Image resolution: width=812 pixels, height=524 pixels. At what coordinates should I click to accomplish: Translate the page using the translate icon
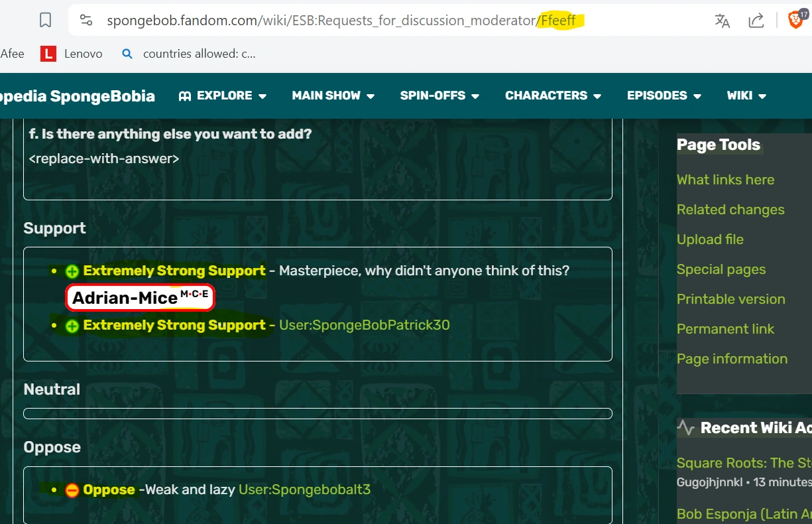click(x=722, y=21)
